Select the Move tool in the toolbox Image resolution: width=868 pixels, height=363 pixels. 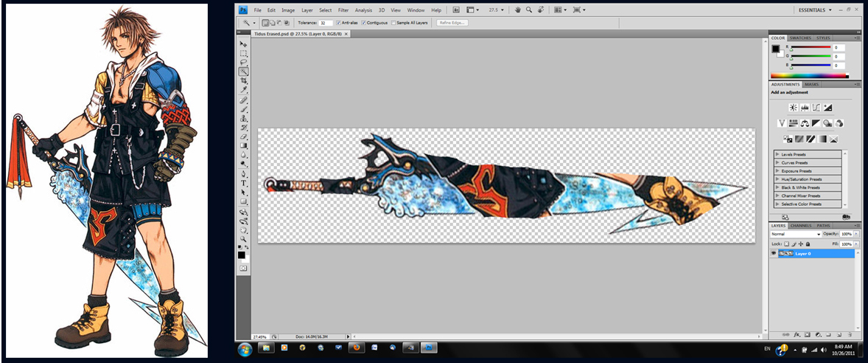(244, 44)
